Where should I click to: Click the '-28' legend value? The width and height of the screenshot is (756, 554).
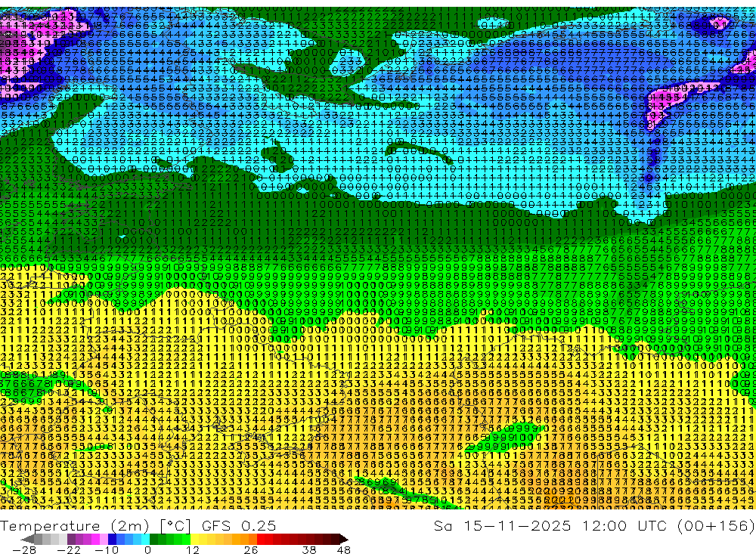pos(24,550)
